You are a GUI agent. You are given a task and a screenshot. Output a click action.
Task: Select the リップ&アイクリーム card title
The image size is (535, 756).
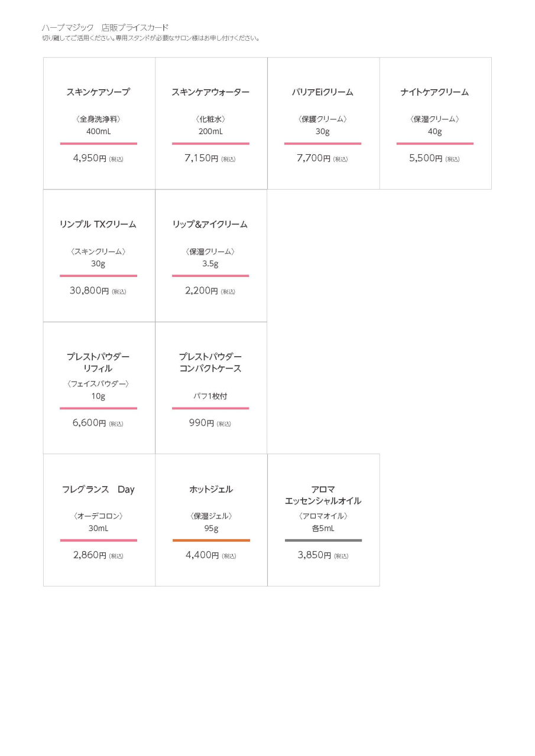(x=210, y=224)
